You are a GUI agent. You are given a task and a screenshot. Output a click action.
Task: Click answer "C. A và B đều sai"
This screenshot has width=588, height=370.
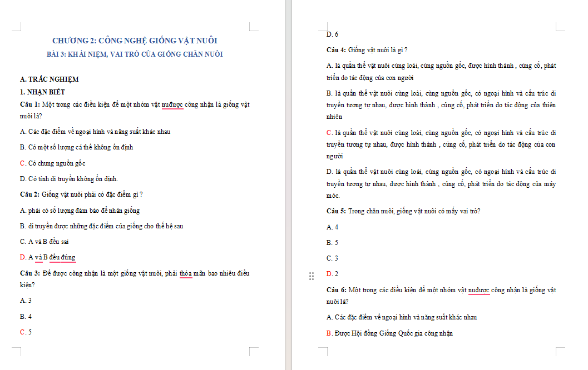45,242
